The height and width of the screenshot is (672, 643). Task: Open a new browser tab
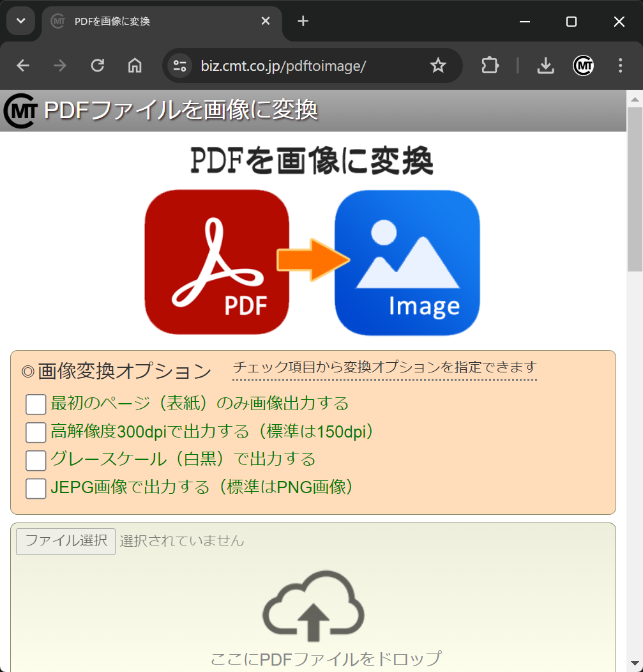tap(303, 21)
